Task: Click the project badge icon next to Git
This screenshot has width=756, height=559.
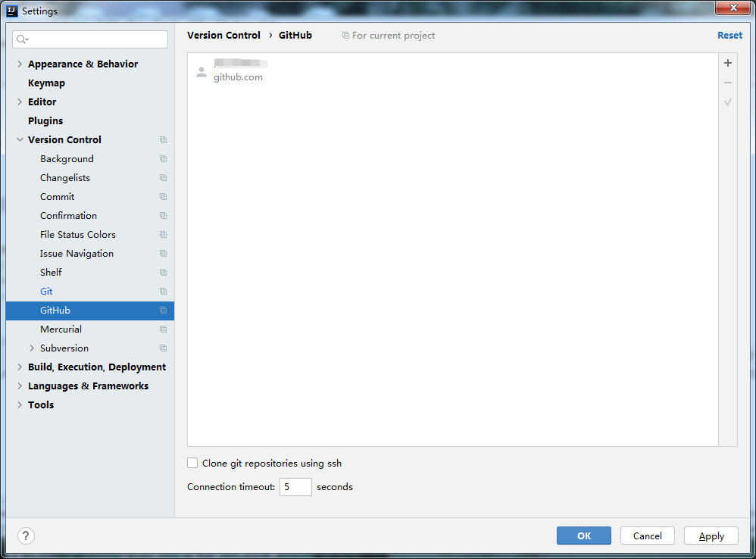Action: click(x=163, y=291)
